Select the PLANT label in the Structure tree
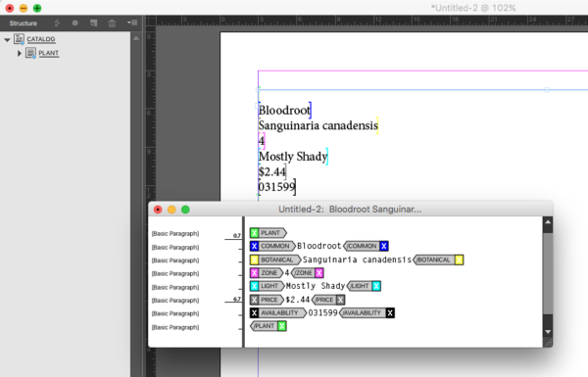The width and height of the screenshot is (588, 377). click(x=49, y=53)
